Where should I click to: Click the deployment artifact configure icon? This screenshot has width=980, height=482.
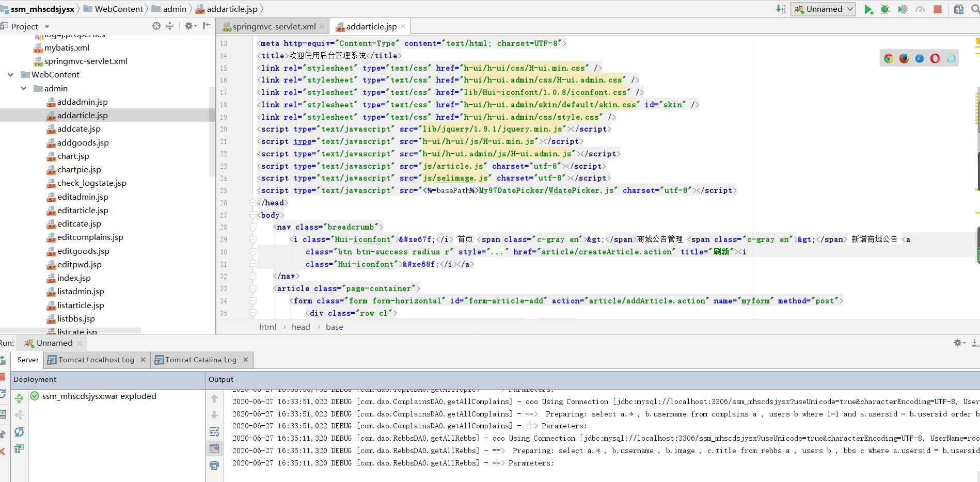click(x=19, y=448)
